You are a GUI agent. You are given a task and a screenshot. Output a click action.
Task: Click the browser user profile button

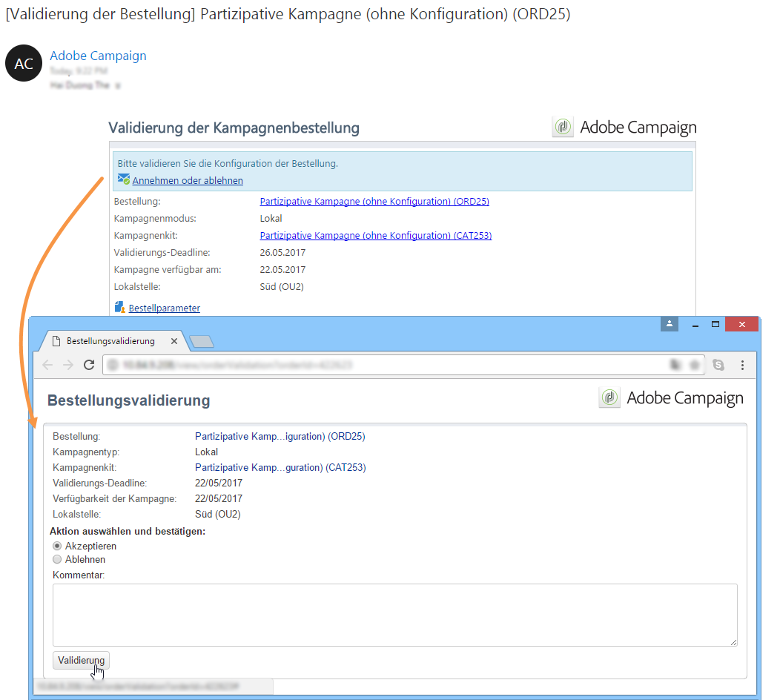click(669, 324)
